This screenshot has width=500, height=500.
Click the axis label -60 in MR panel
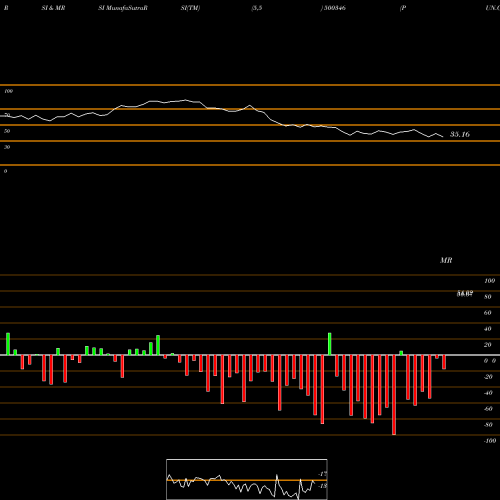[x=488, y=409]
